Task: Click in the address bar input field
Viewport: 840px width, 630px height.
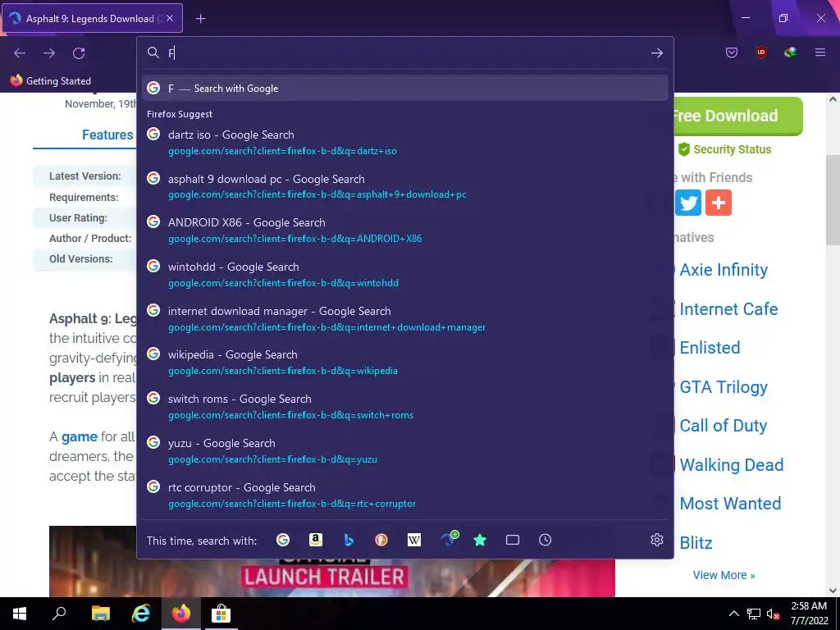Action: [405, 52]
